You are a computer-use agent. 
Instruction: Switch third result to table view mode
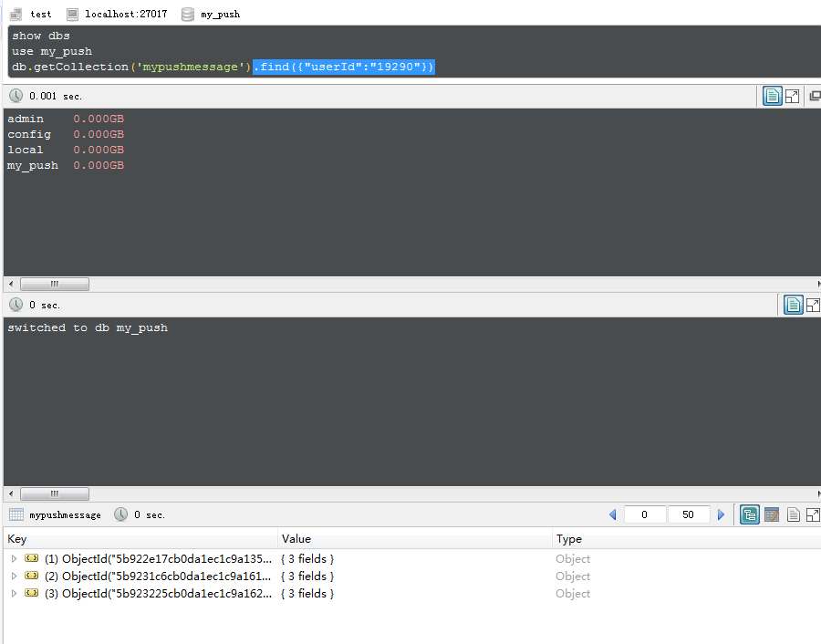(772, 514)
